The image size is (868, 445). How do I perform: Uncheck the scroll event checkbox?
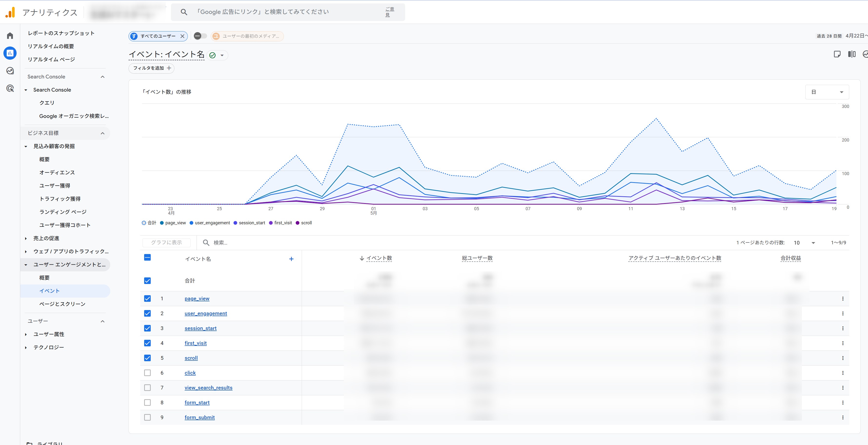[x=147, y=358]
